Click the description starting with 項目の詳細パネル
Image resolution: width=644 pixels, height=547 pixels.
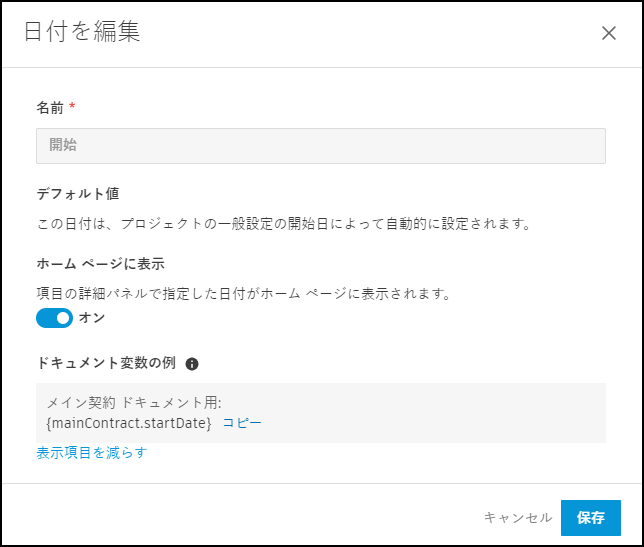244,294
